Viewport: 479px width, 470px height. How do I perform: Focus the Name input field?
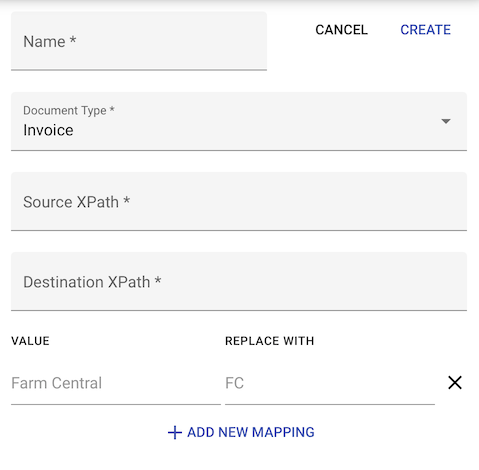[139, 41]
